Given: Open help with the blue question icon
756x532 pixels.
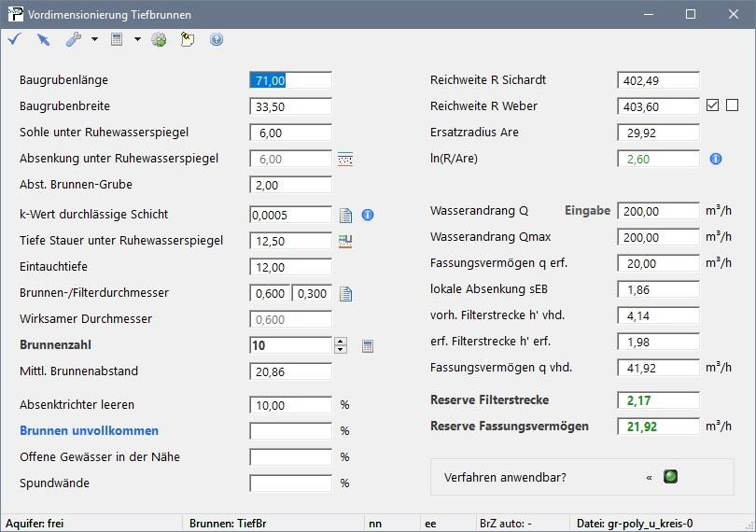Looking at the screenshot, I should click(217, 39).
